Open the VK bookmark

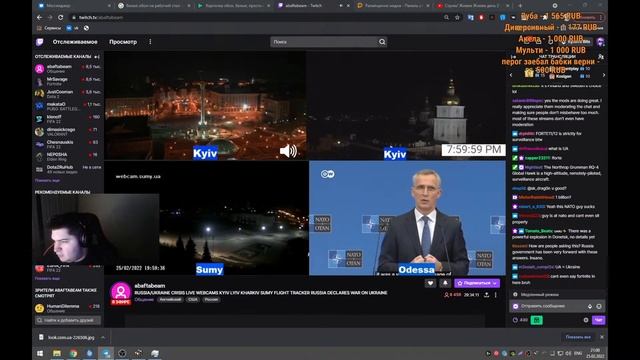tap(72, 28)
